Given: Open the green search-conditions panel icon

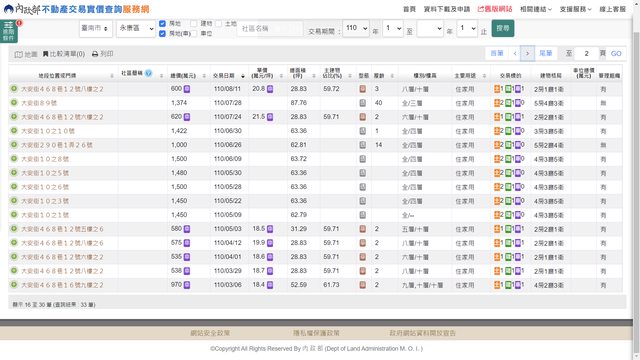Looking at the screenshot, I should [x=9, y=31].
